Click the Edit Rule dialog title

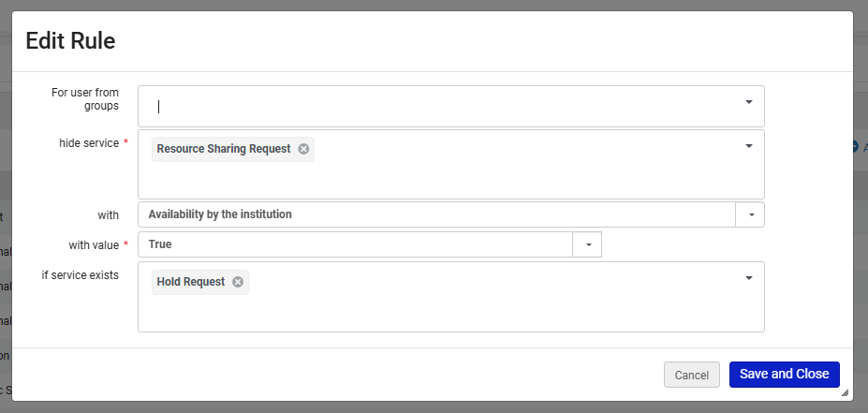70,40
